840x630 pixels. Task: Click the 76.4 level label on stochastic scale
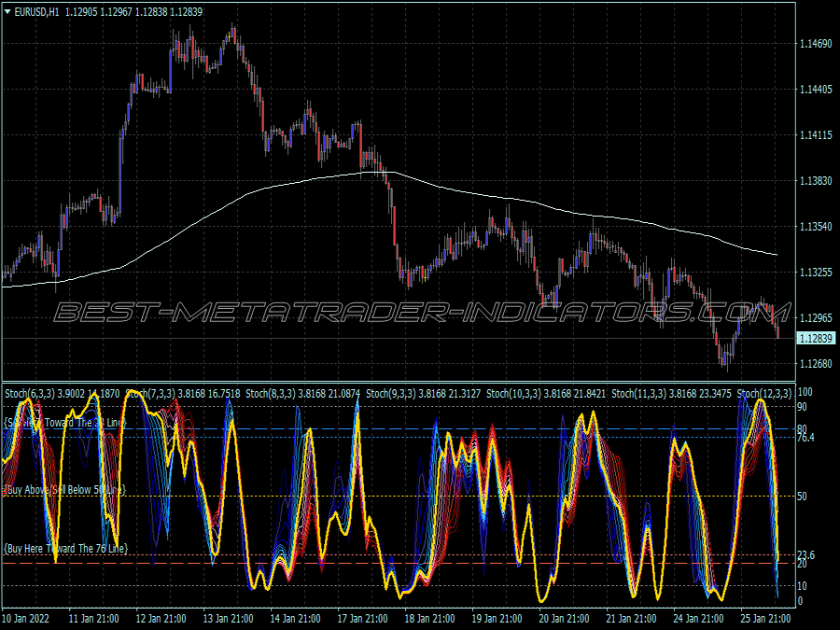(806, 438)
